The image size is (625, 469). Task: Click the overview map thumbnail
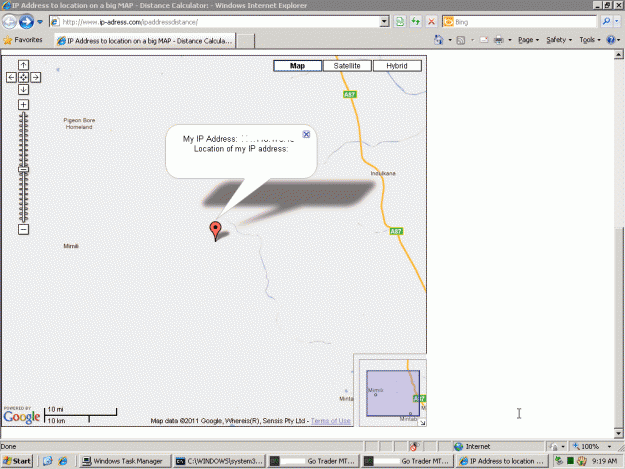(393, 393)
